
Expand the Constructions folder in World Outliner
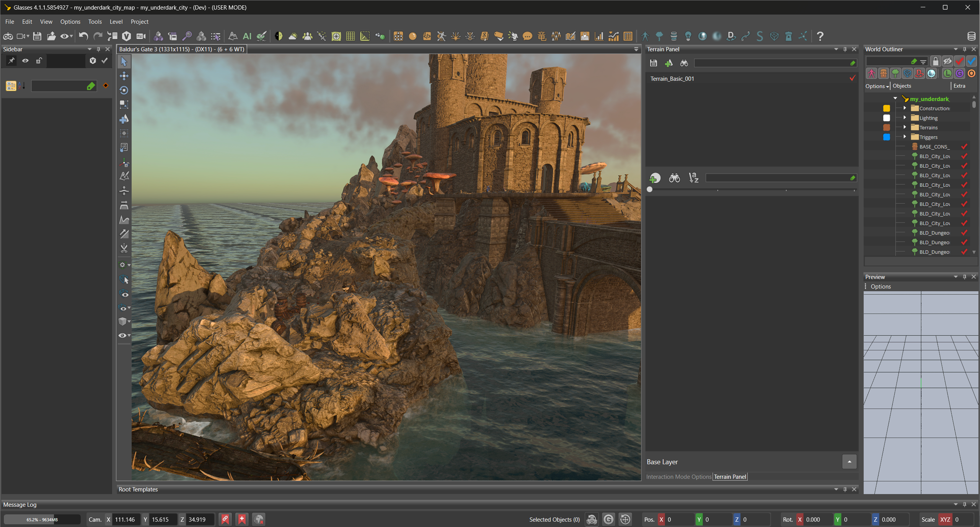905,108
